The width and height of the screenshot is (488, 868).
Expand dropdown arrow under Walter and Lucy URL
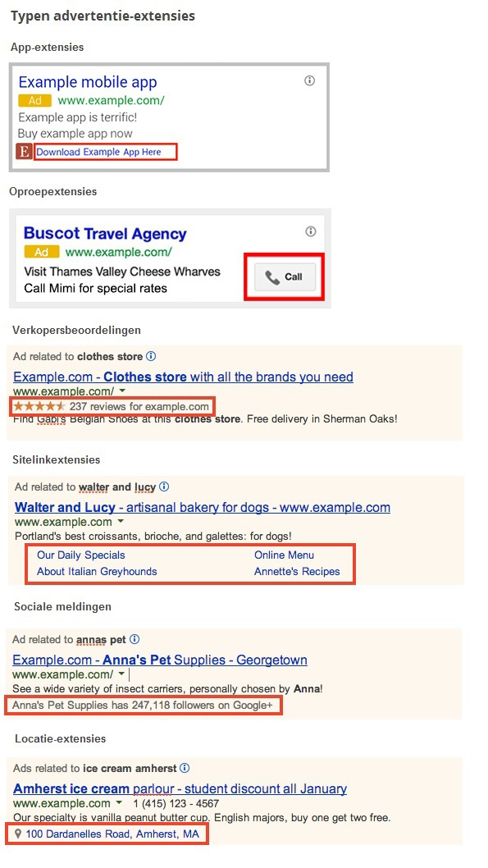[x=121, y=522]
